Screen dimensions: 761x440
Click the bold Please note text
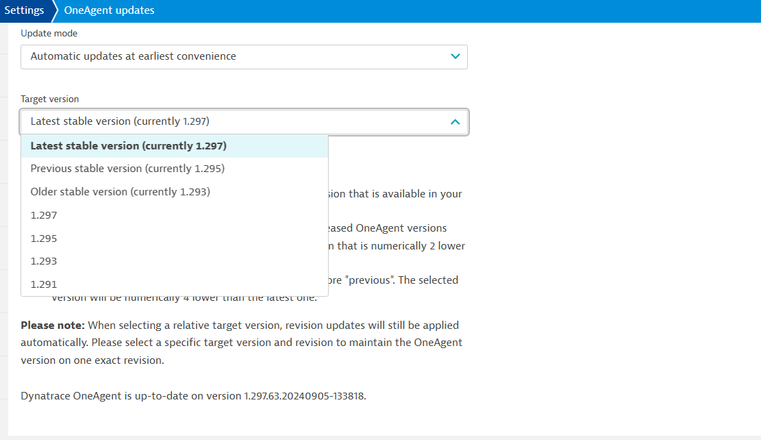pyautogui.click(x=53, y=326)
